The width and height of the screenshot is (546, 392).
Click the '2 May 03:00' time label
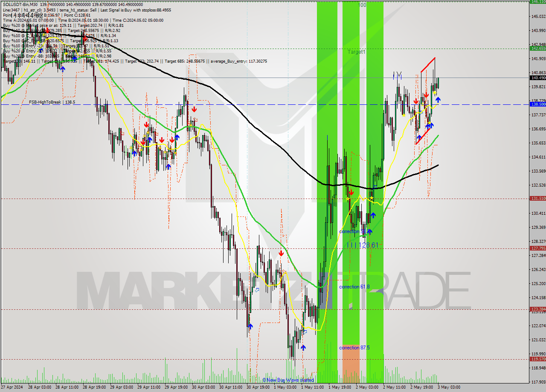tap(368, 387)
